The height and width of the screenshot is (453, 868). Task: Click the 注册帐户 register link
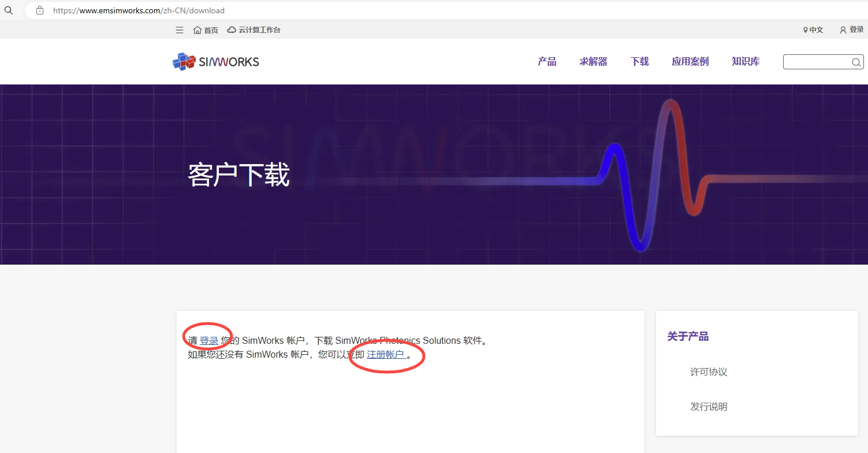pyautogui.click(x=386, y=355)
